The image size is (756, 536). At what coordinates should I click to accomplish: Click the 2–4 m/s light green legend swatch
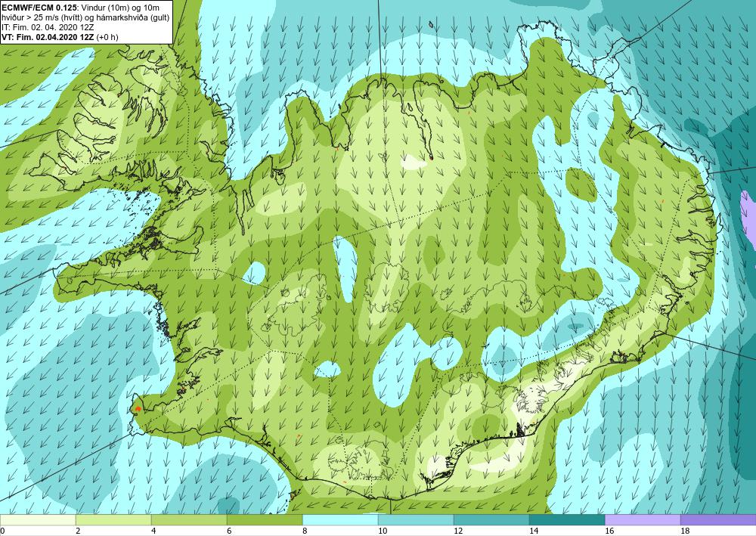tap(114, 520)
